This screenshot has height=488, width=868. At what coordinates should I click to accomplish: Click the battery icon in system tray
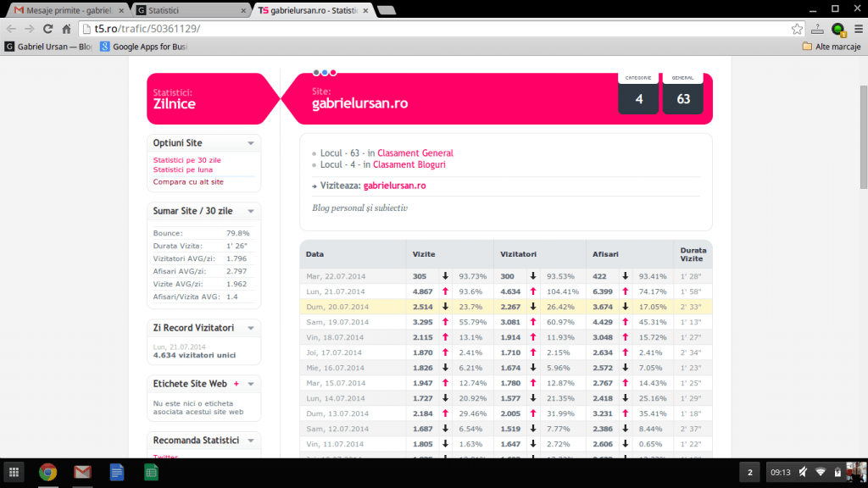pyautogui.click(x=837, y=472)
